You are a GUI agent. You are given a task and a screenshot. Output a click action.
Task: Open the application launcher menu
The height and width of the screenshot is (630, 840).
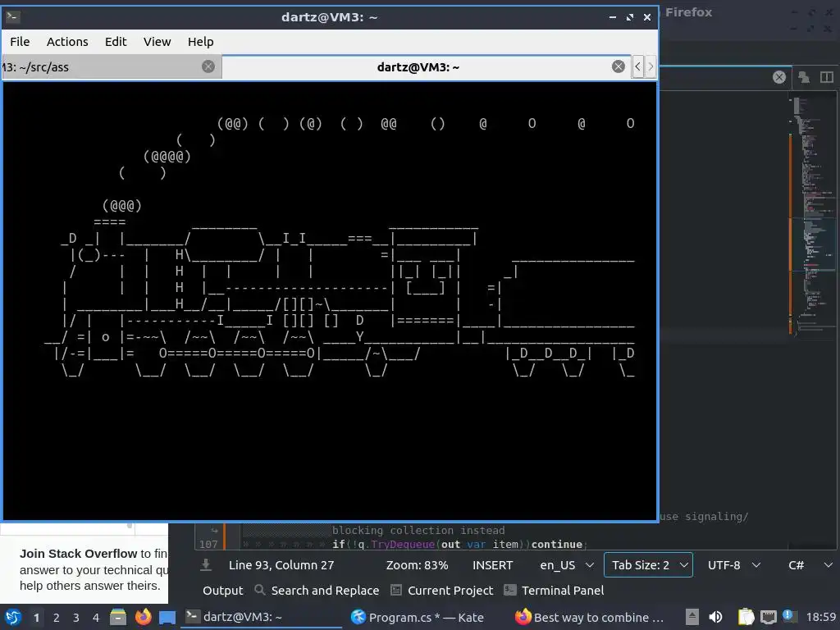13,617
